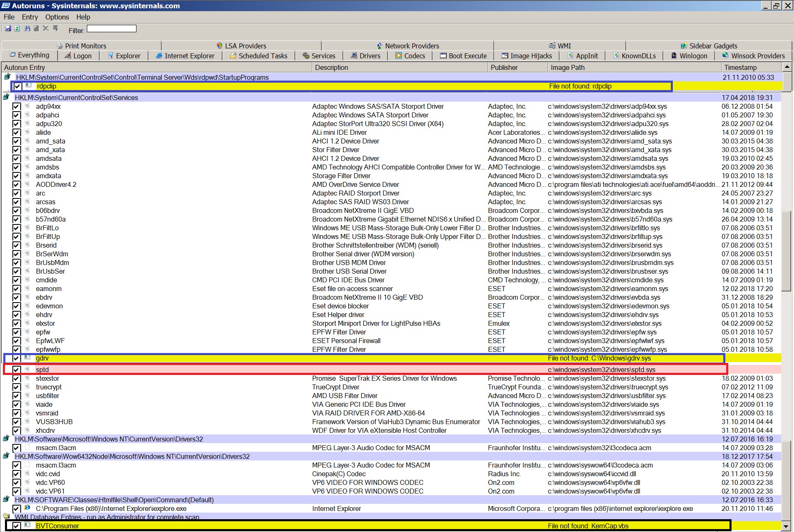
Task: Click the Jump to Entry toolbar icon
Action: click(x=55, y=29)
